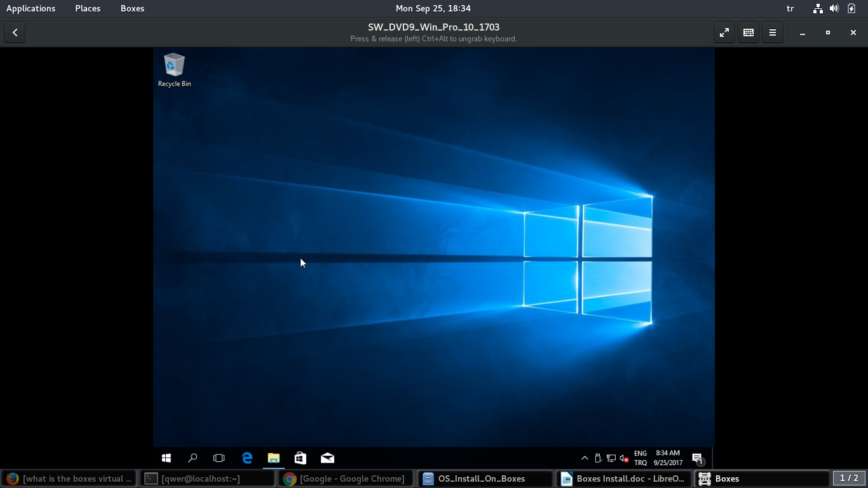The width and height of the screenshot is (868, 488).
Task: Open the keyboard shortcuts button in Boxes header
Action: [748, 32]
